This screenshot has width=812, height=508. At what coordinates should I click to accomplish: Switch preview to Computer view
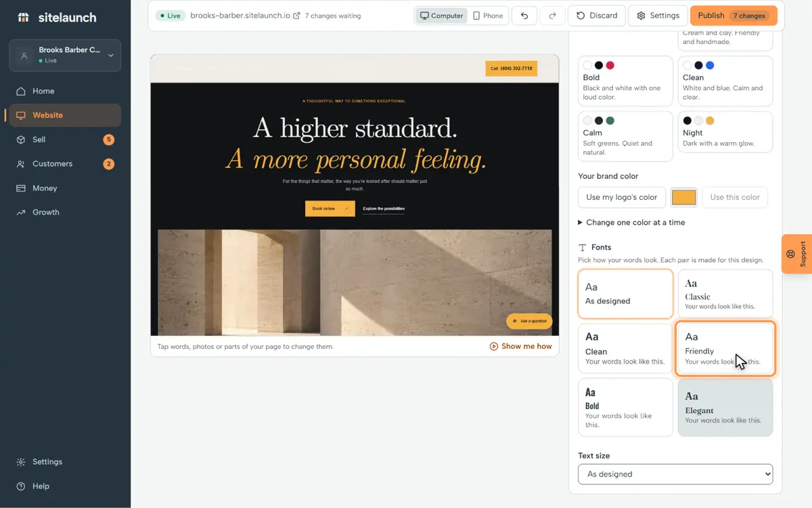coord(441,16)
